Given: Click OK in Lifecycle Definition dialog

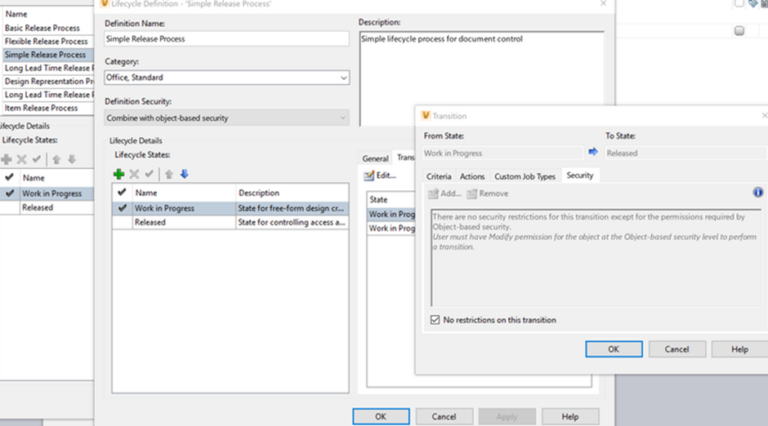Looking at the screenshot, I should [x=381, y=417].
